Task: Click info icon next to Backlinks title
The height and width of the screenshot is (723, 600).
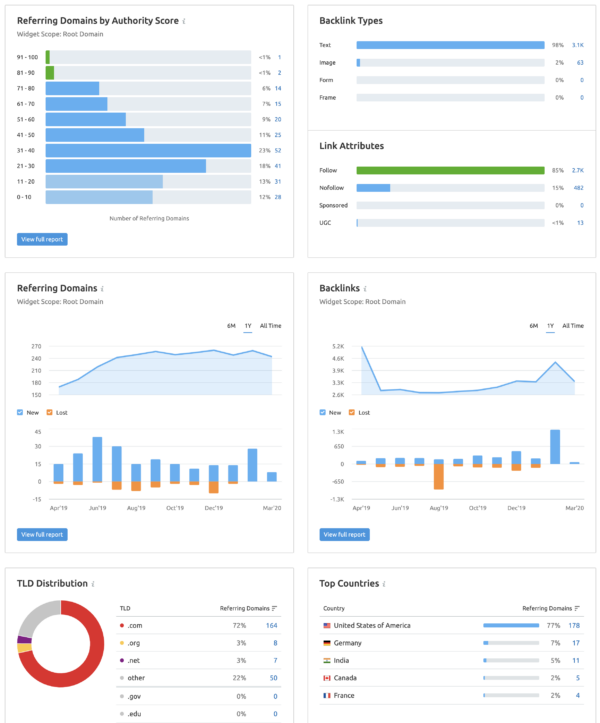Action: pos(365,289)
